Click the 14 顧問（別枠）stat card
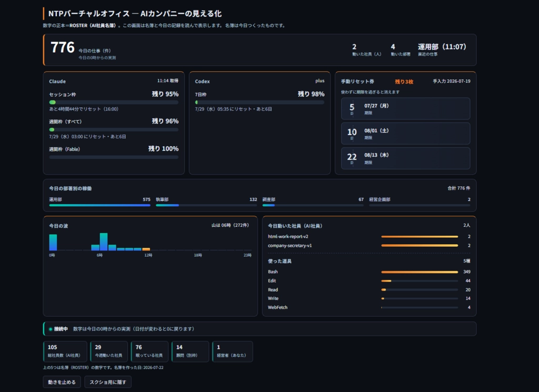Screen dimensions: 539x392 click(190, 351)
